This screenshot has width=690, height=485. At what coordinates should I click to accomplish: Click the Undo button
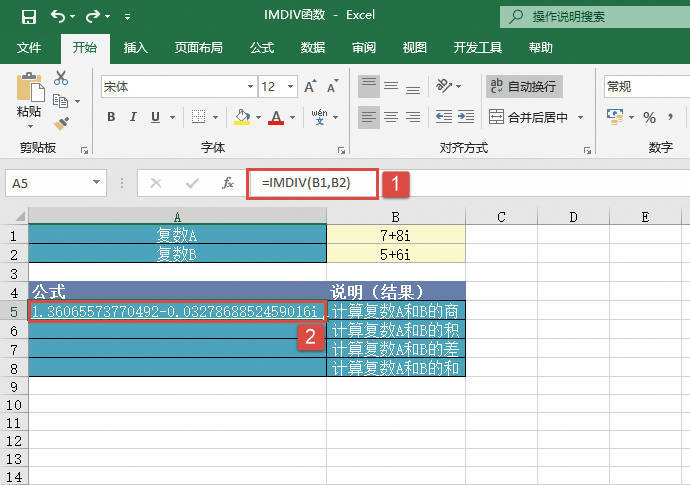point(58,16)
